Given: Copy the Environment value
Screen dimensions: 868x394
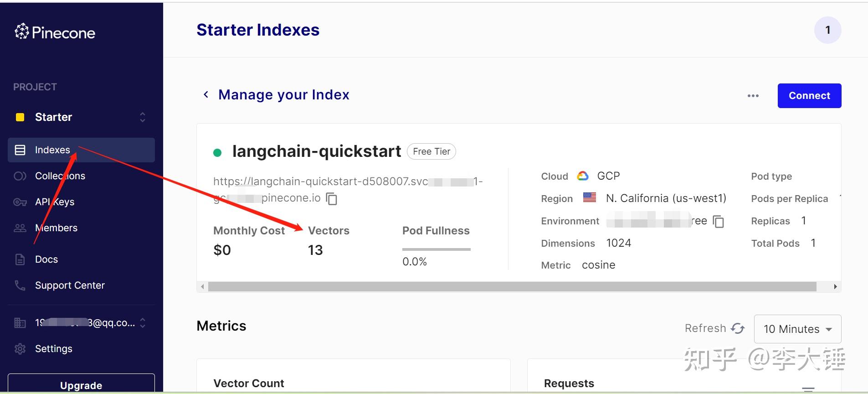Looking at the screenshot, I should coord(719,221).
